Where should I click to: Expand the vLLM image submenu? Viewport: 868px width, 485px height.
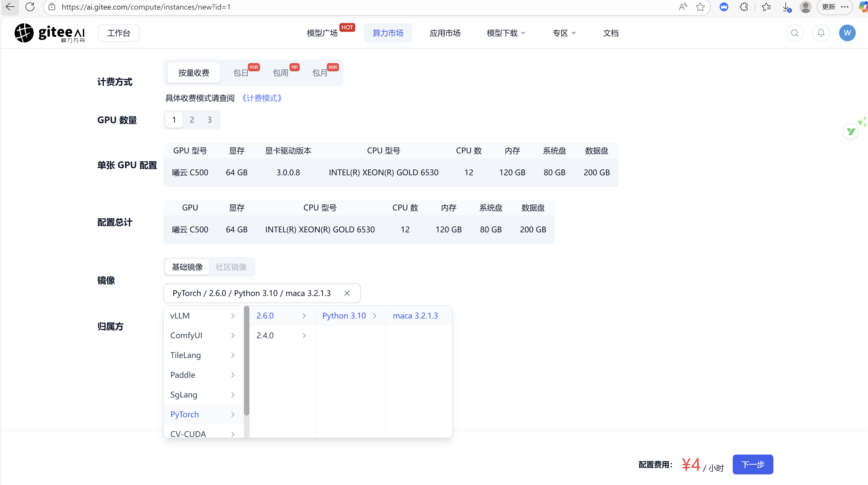(202, 315)
